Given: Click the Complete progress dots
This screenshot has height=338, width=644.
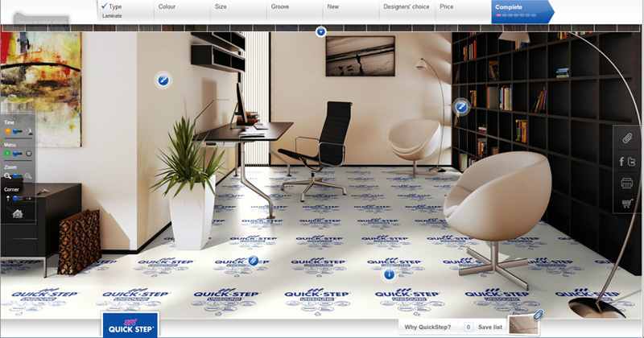Looking at the screenshot, I should (x=516, y=15).
